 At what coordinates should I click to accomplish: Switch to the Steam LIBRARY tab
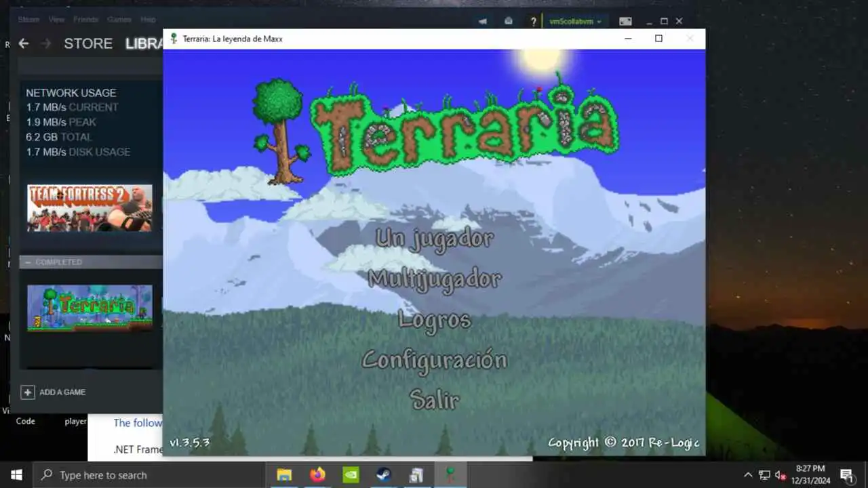click(144, 43)
